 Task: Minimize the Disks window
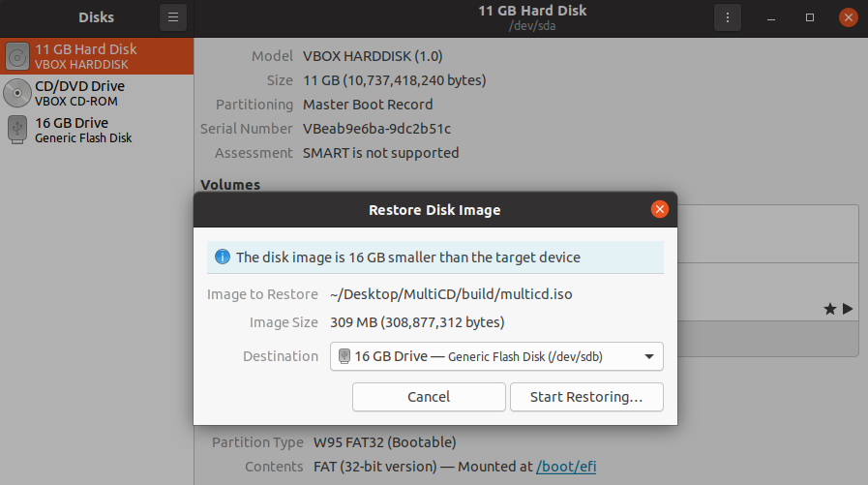773,17
